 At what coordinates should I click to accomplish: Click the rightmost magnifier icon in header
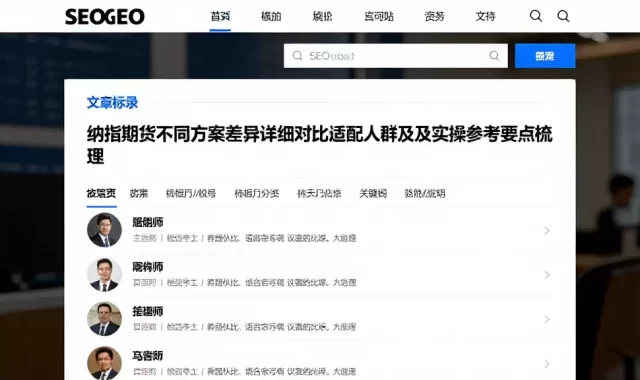(x=563, y=16)
